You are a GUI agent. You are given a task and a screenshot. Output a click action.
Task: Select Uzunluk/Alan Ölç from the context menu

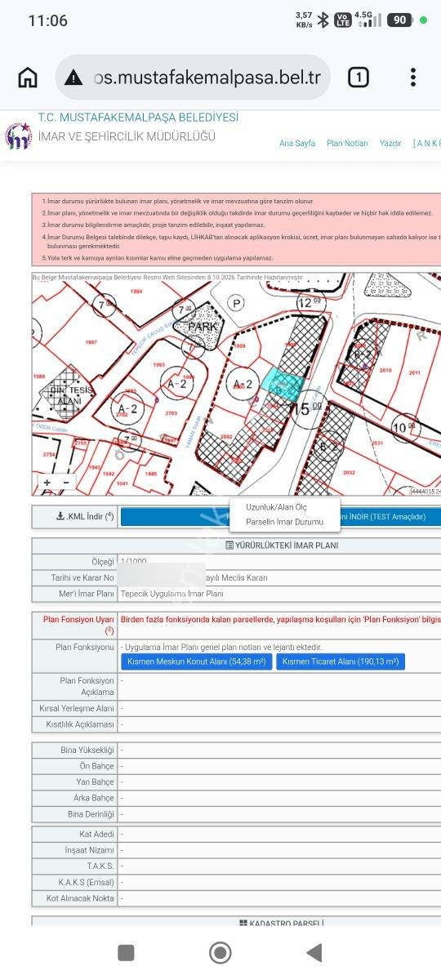tap(277, 507)
